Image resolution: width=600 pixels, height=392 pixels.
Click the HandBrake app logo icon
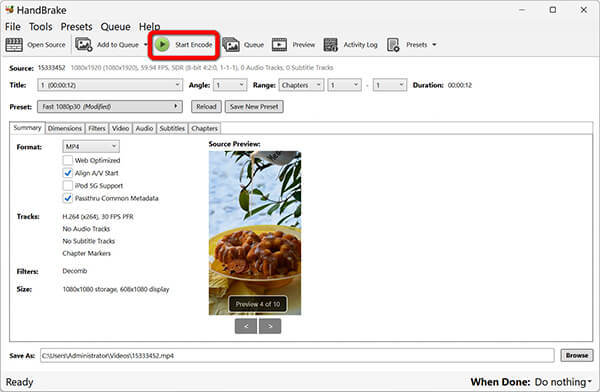(x=10, y=10)
